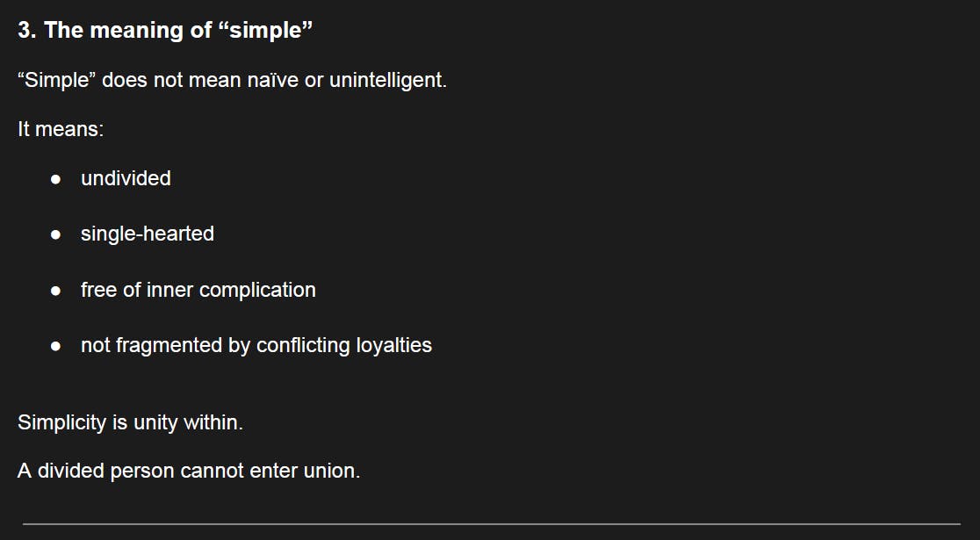
Task: Click the opening word "“Simple”" of the first paragraph
Action: [x=56, y=81]
